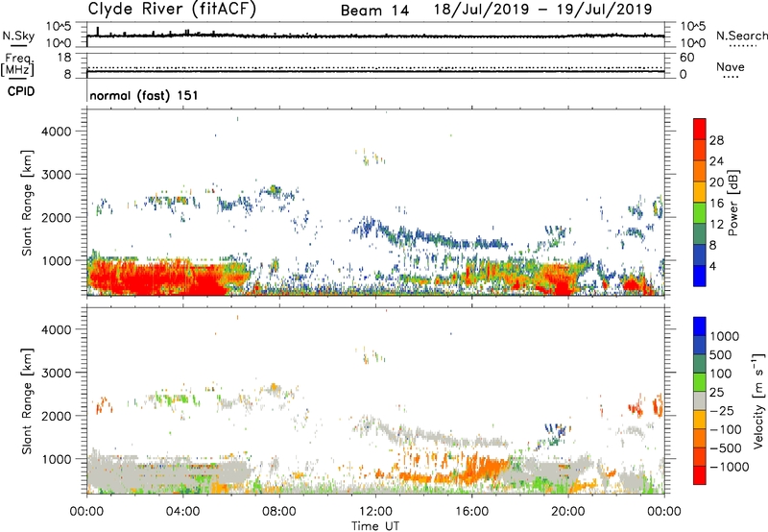Click the 4000 tick on power panel range axis
The width and height of the screenshot is (768, 532).
pos(57,132)
